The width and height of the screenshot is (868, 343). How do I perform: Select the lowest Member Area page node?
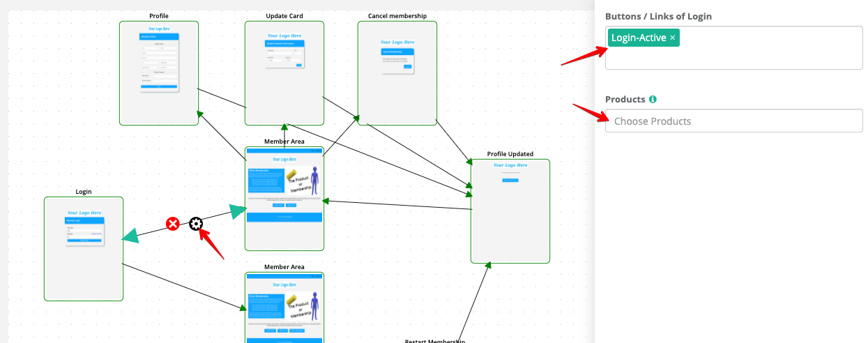284,307
